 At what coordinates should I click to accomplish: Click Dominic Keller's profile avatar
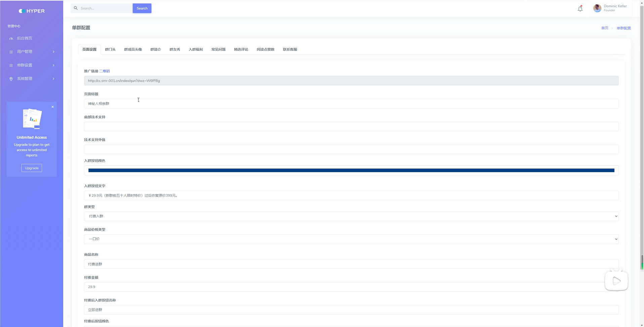[x=597, y=8]
